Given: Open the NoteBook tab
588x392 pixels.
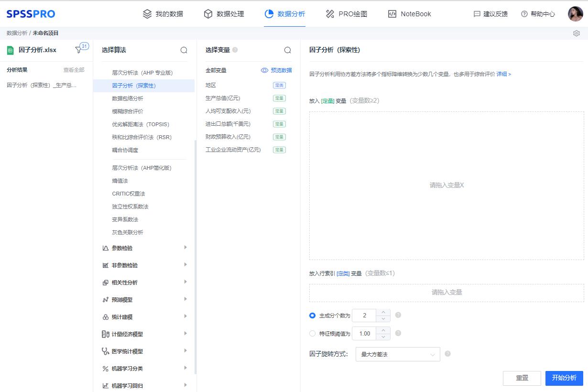Looking at the screenshot, I should pyautogui.click(x=410, y=14).
